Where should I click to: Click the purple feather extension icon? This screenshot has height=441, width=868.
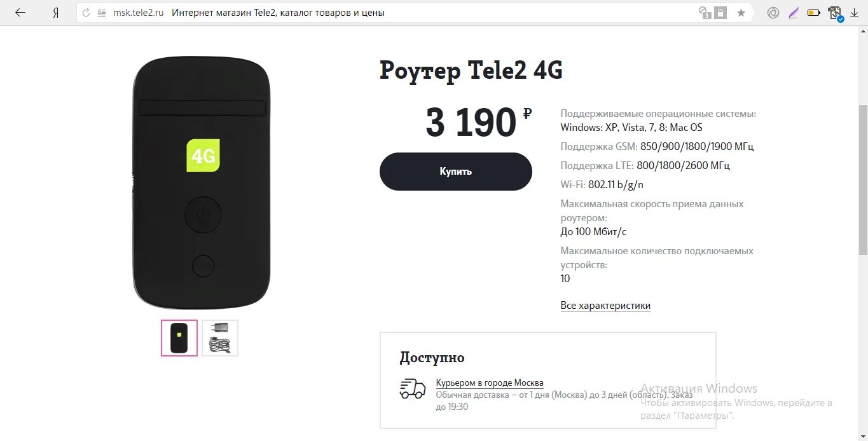(x=793, y=13)
